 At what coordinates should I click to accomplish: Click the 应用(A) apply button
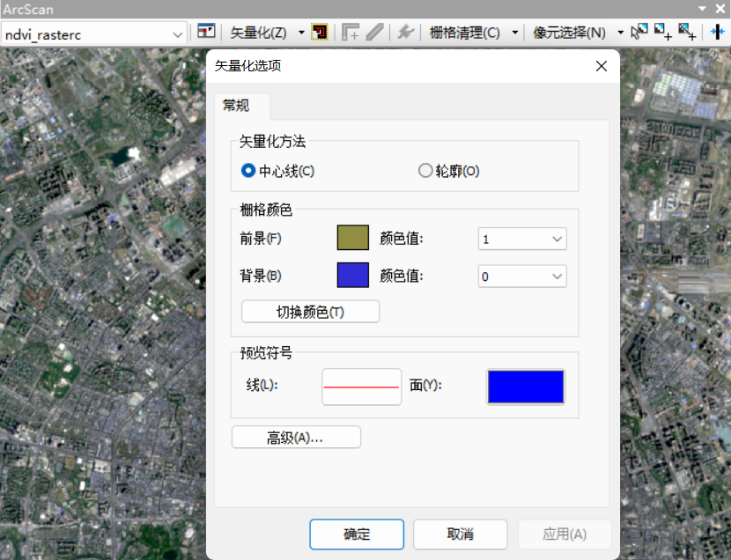click(564, 534)
